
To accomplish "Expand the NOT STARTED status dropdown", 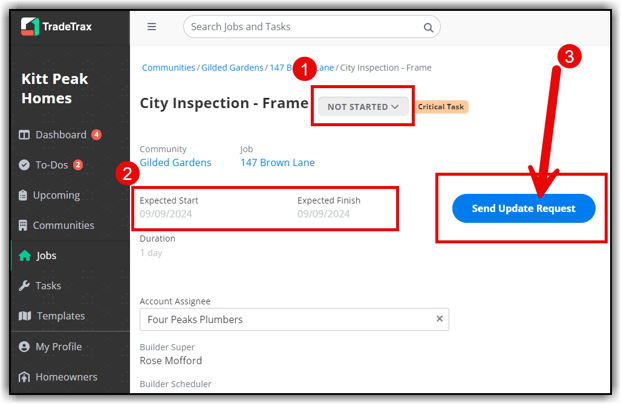I will (363, 107).
